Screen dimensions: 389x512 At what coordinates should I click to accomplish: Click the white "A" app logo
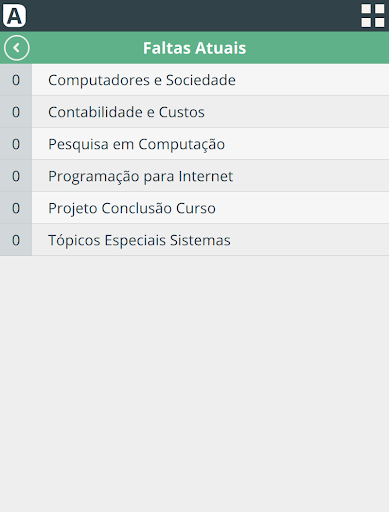coord(14,15)
